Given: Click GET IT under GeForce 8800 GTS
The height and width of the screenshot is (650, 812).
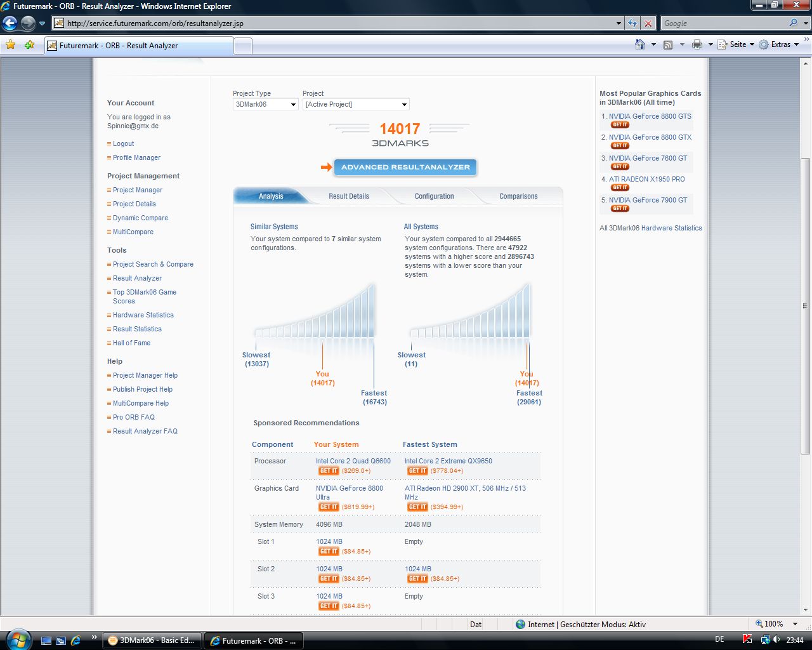Looking at the screenshot, I should pyautogui.click(x=620, y=125).
